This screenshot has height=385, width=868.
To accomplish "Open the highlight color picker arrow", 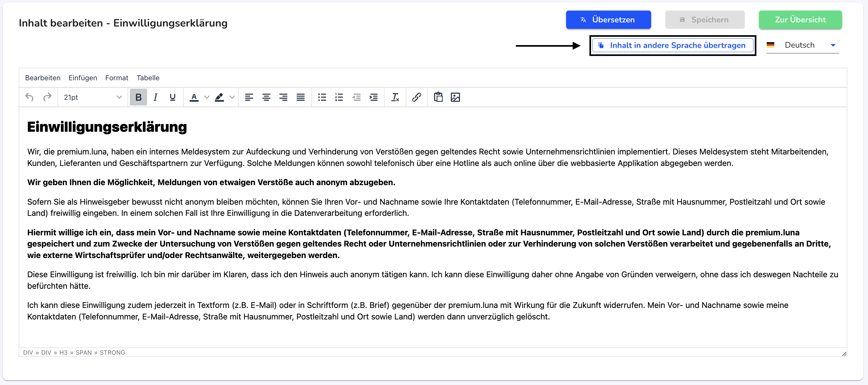I will [232, 97].
